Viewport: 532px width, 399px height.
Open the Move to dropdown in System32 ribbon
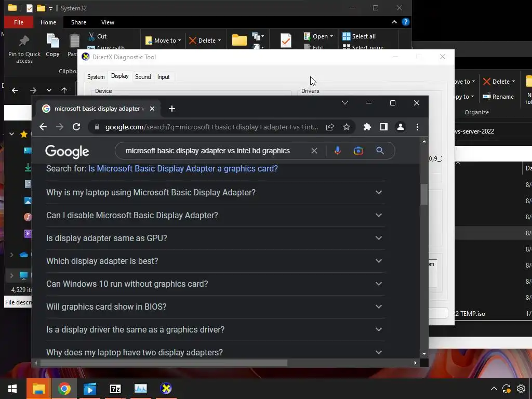163,41
